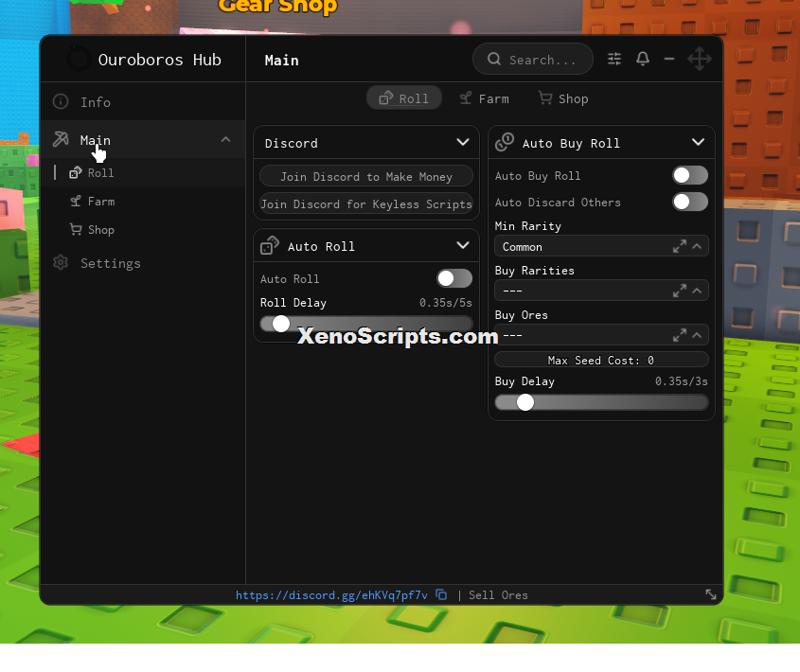Open the sliders settings icon in header
The image size is (800, 672).
614,59
